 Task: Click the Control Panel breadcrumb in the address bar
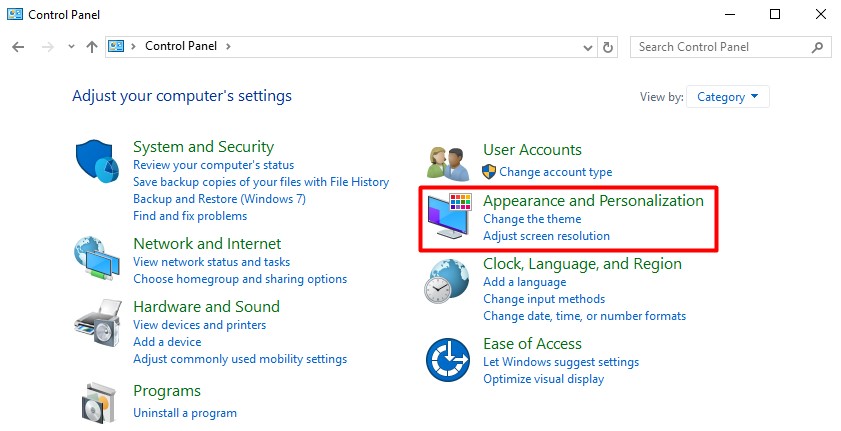click(x=182, y=46)
